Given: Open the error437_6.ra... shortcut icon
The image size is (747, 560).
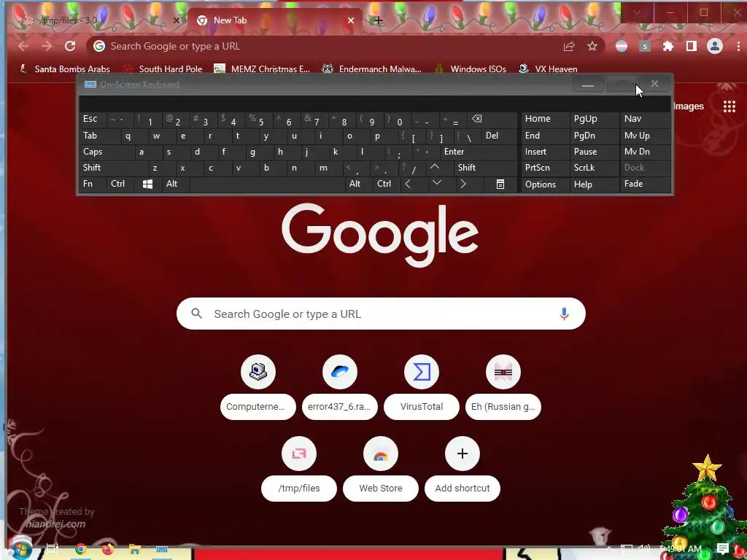Looking at the screenshot, I should point(340,372).
